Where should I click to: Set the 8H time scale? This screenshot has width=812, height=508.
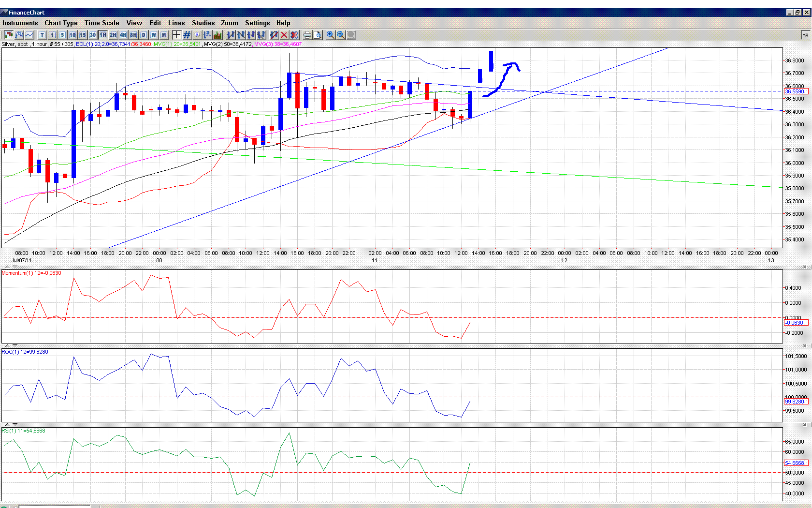point(133,35)
